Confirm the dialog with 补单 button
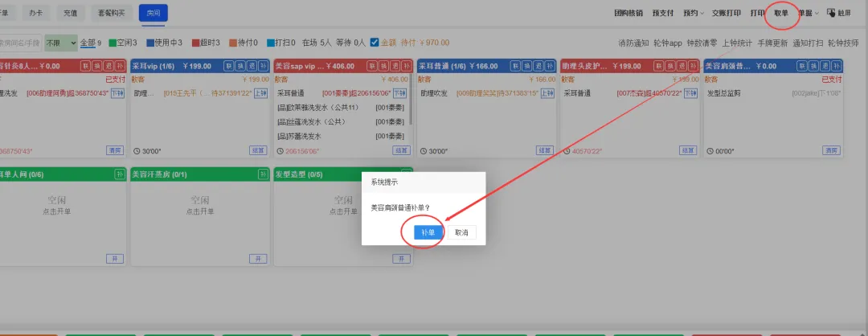 click(428, 232)
